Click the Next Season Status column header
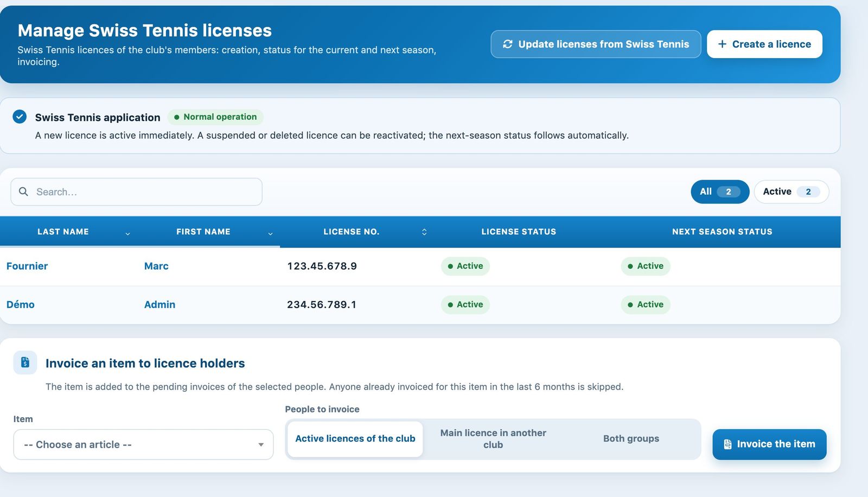The width and height of the screenshot is (868, 497). coord(722,232)
